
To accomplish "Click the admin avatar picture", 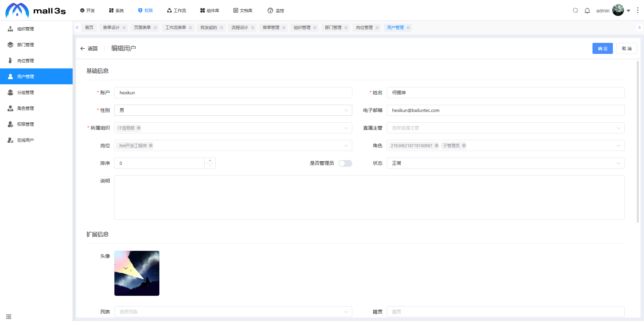I will coord(618,10).
